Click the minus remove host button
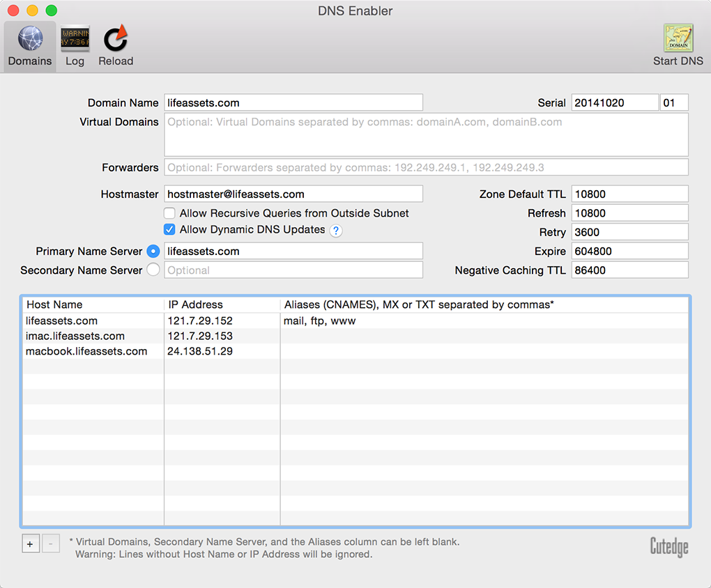Screen dimensions: 711x588 [x=51, y=544]
